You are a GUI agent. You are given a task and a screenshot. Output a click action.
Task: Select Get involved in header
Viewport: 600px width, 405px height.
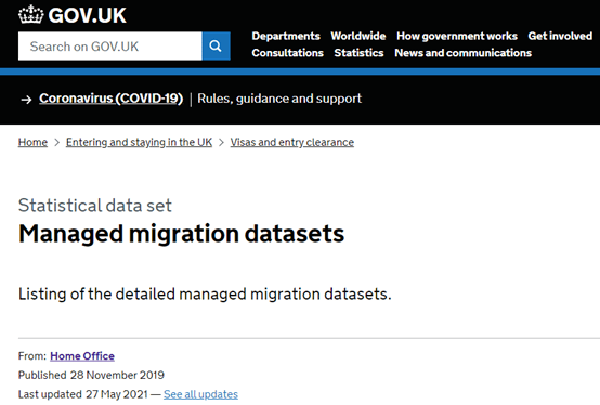click(560, 36)
